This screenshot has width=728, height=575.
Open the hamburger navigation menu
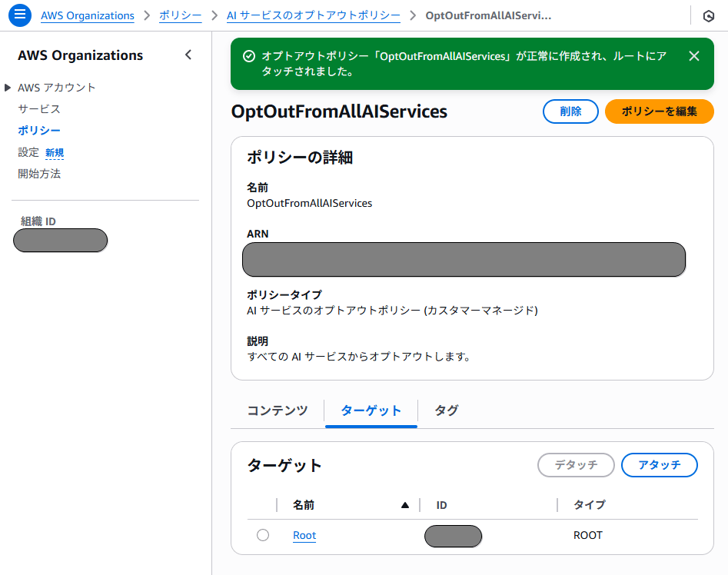(20, 15)
